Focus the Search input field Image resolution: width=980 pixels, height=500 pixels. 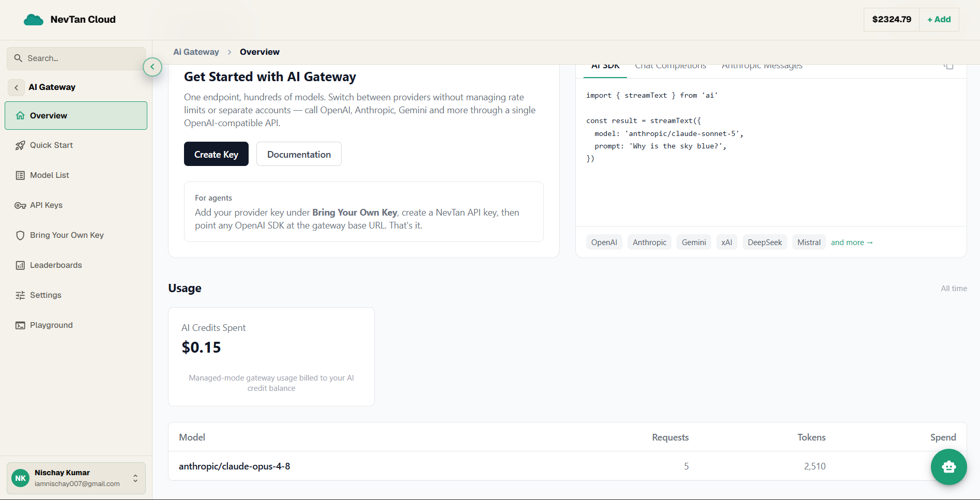[76, 58]
